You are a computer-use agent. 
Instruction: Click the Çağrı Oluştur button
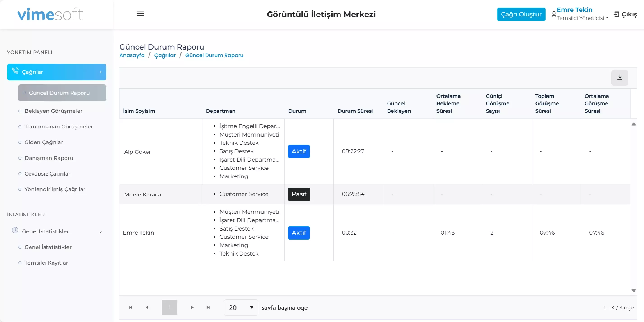pos(521,14)
